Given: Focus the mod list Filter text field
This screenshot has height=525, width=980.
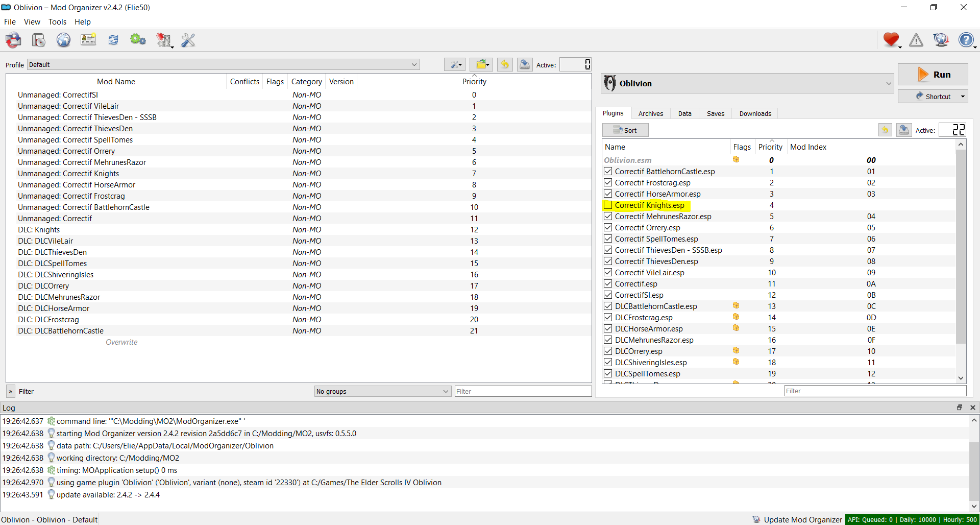Looking at the screenshot, I should coord(523,391).
